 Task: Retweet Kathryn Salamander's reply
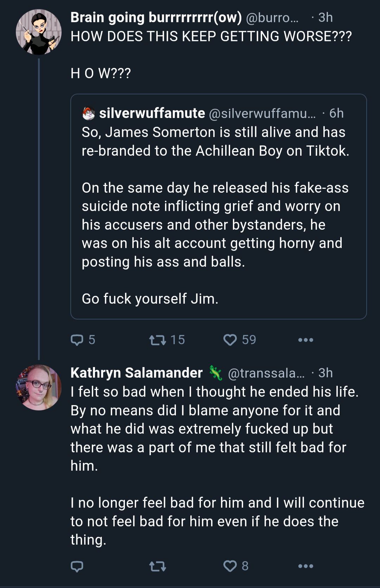click(x=158, y=566)
